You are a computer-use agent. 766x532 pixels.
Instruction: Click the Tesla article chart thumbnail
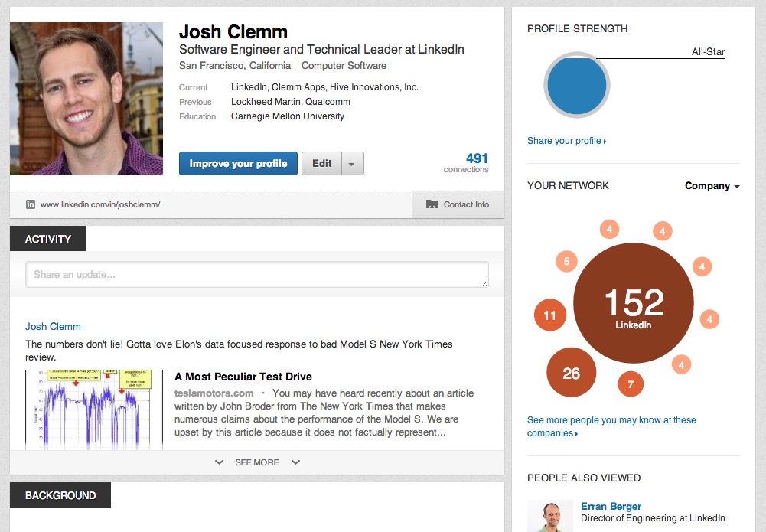click(94, 409)
